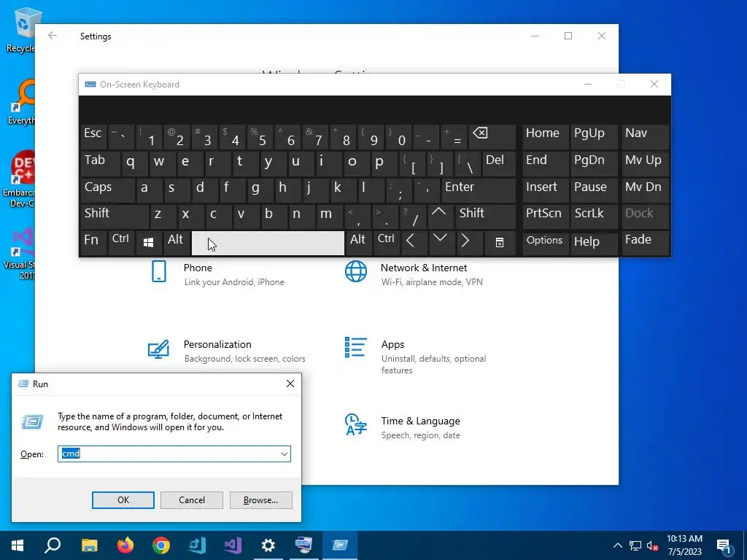Screen dimensions: 747x560
Task: Click the context menu key on On-Screen Keyboard
Action: point(500,243)
